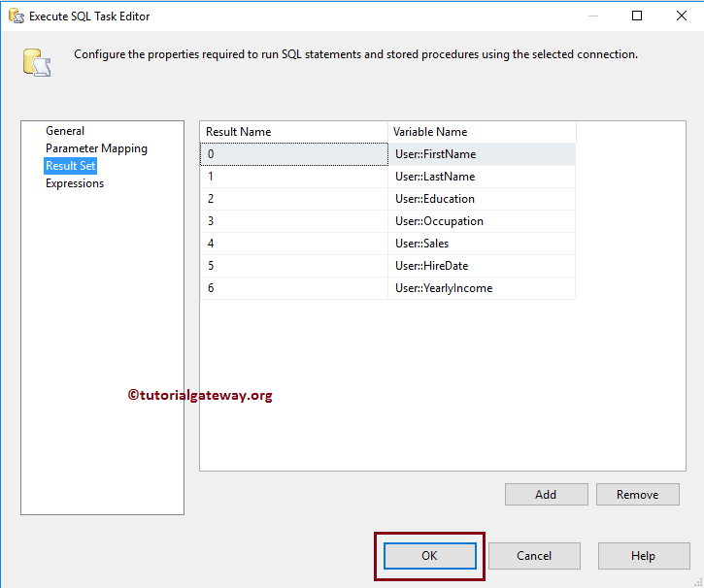Screen dimensions: 704x588
Task: Select the User::FirstName variable cell
Action: click(x=482, y=154)
